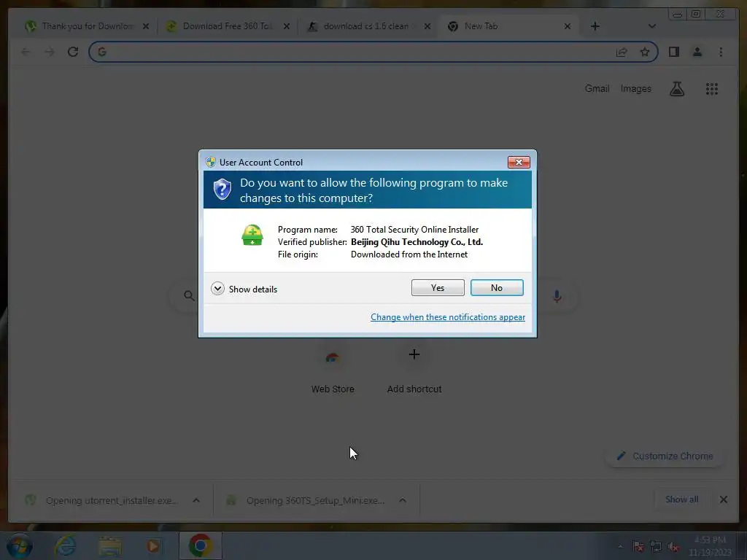Open Google apps grid
Image resolution: width=747 pixels, height=560 pixels.
coord(712,88)
